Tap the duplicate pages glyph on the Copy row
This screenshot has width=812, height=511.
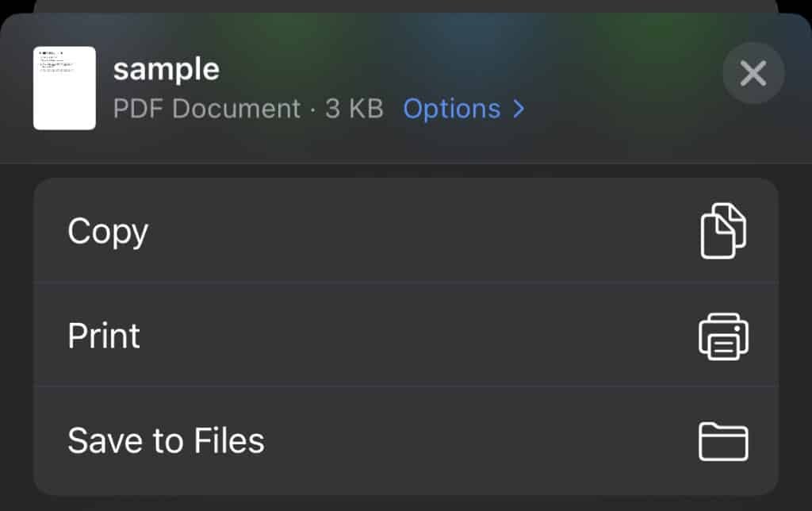[722, 231]
